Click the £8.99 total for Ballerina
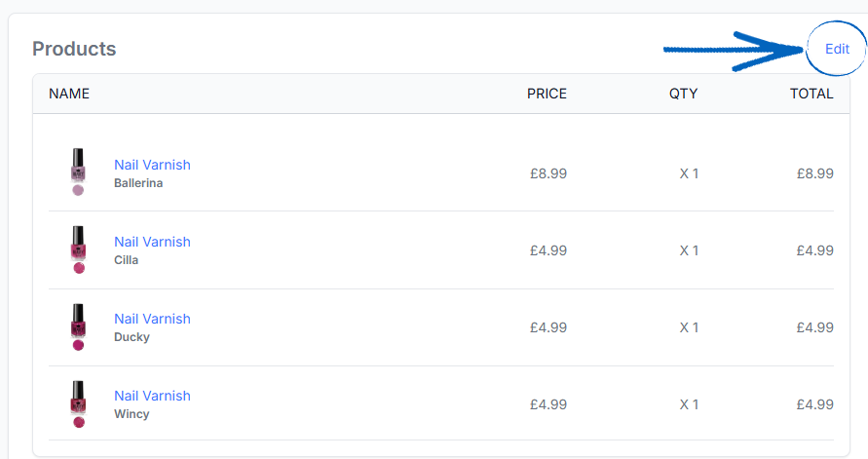This screenshot has height=459, width=868. coord(814,173)
